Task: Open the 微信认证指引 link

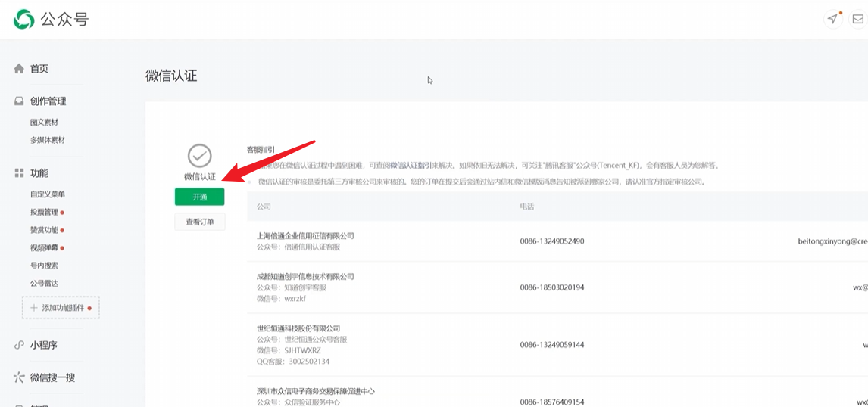Action: point(411,165)
